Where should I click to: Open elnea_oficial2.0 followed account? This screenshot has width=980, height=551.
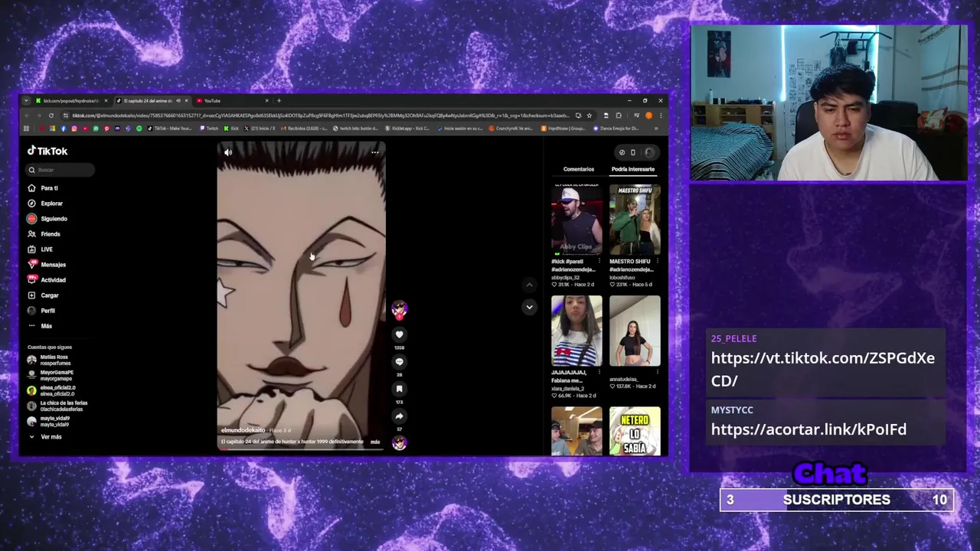coord(51,390)
